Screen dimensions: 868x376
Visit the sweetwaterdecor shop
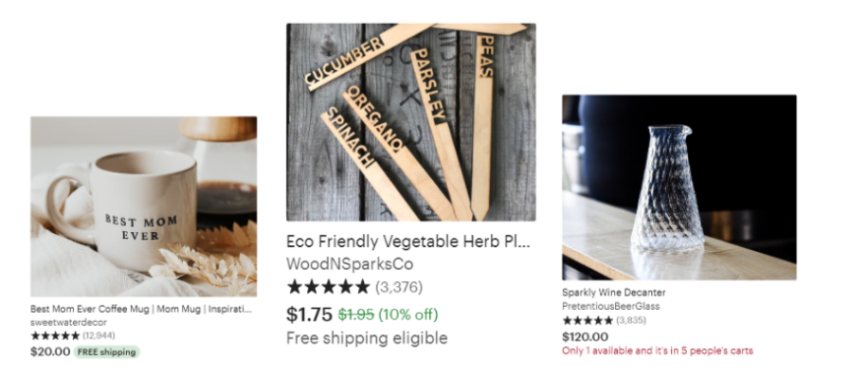coord(68,322)
